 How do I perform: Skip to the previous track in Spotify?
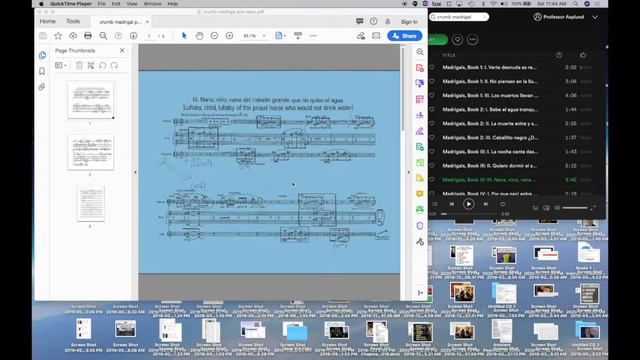[x=452, y=204]
